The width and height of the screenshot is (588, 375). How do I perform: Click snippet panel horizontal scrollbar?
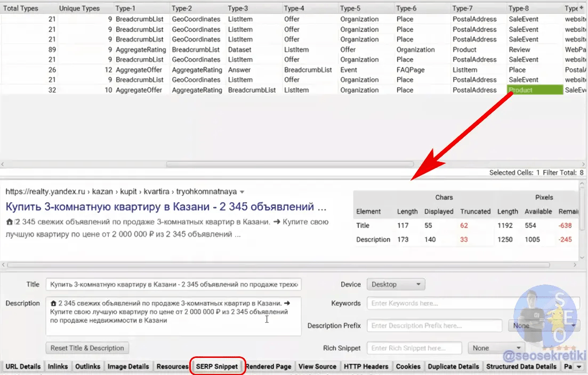click(279, 265)
